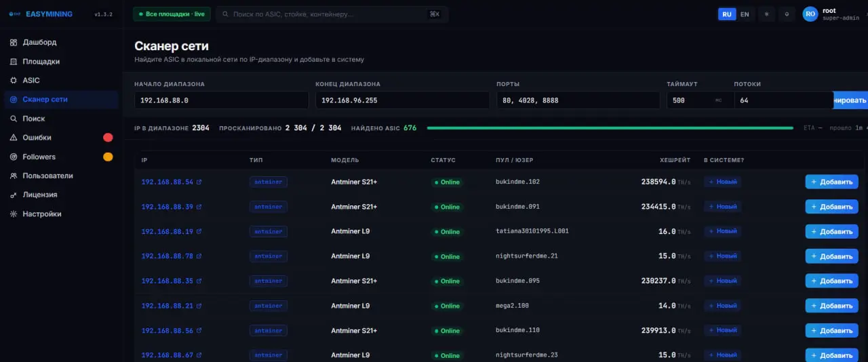Viewport: 868px width, 362px height.
Task: Add miner 192.168.88.19 with Добавить button
Action: point(831,232)
